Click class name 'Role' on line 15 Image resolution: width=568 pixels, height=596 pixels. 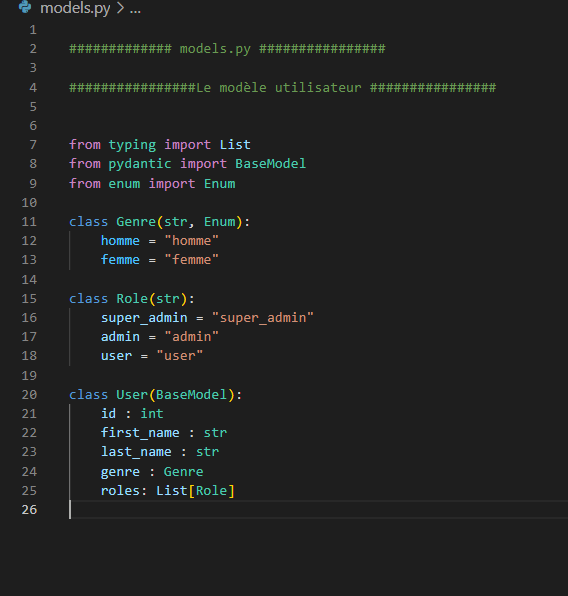[132, 298]
